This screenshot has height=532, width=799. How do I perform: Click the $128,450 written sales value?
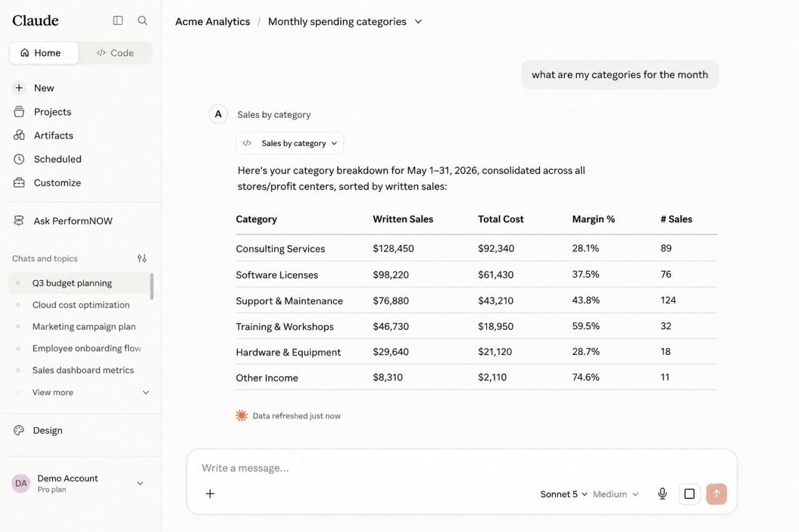pyautogui.click(x=393, y=248)
